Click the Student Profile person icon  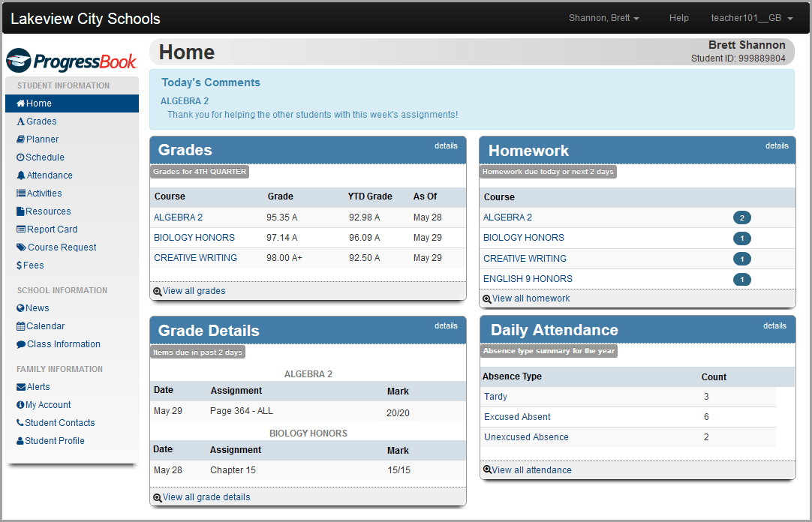(x=20, y=441)
